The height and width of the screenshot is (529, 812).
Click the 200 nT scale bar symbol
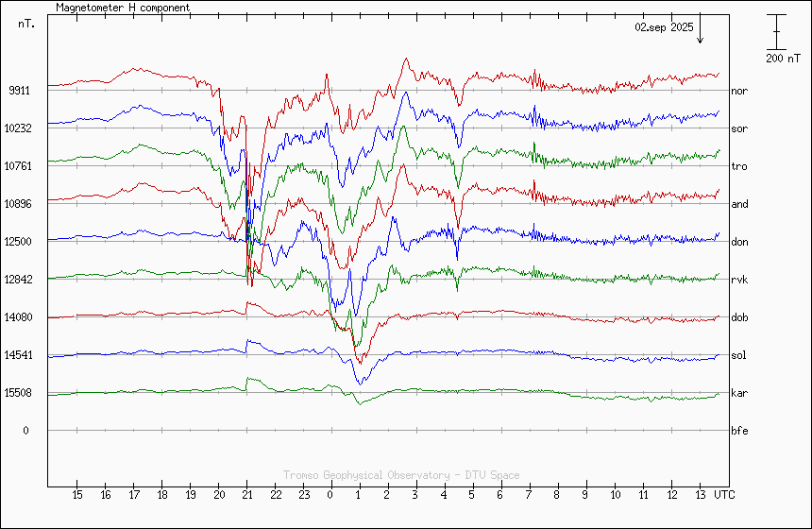pos(776,32)
